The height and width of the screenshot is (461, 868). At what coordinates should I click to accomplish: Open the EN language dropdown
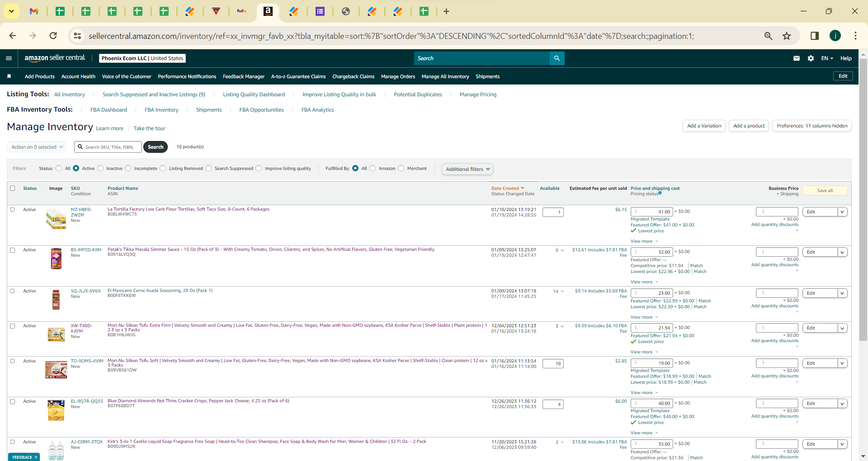point(827,58)
